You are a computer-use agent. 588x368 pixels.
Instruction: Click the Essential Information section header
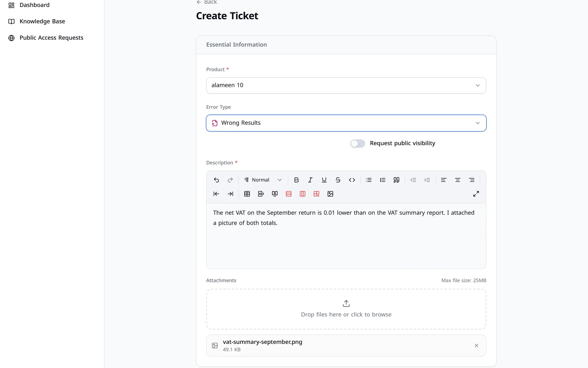[x=236, y=45]
